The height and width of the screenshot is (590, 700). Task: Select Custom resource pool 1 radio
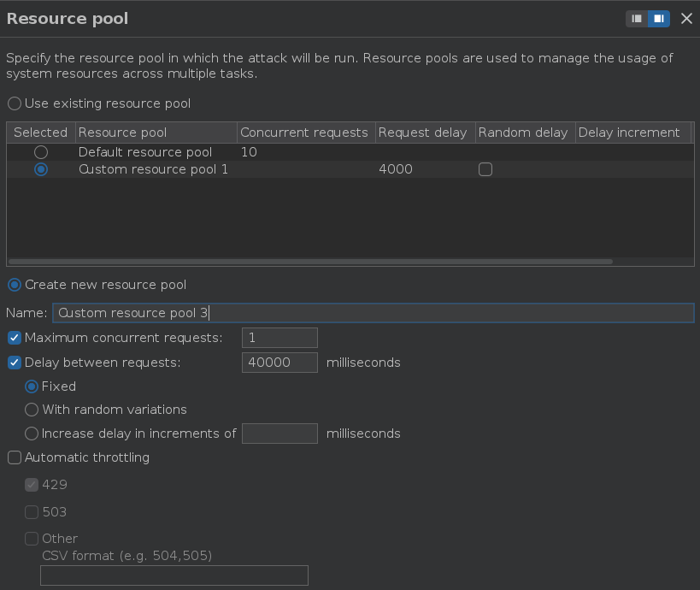click(41, 169)
